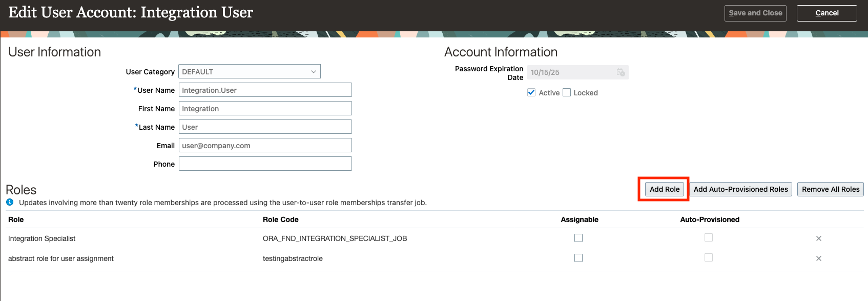The width and height of the screenshot is (868, 301).
Task: Click into the First Name field
Action: (x=265, y=109)
